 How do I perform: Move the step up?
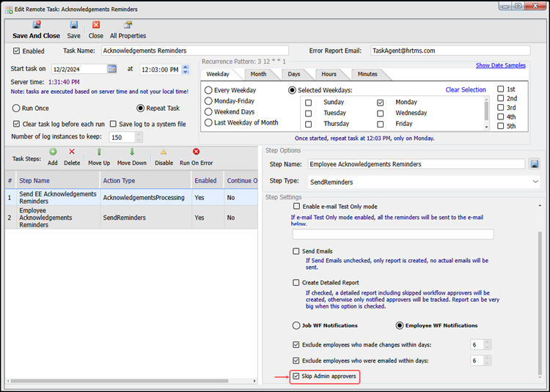coord(99,152)
